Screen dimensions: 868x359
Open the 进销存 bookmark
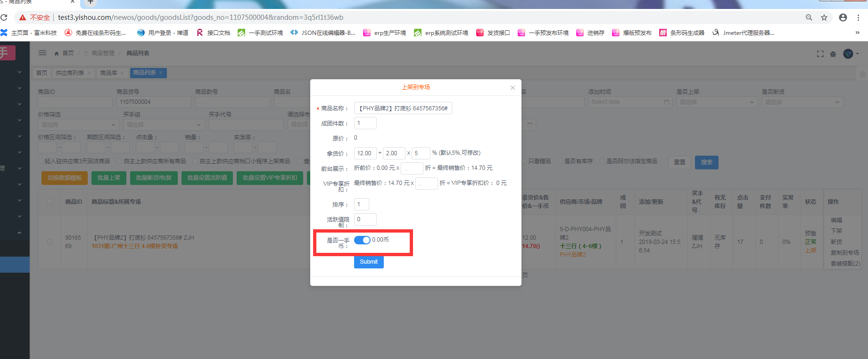(x=590, y=33)
